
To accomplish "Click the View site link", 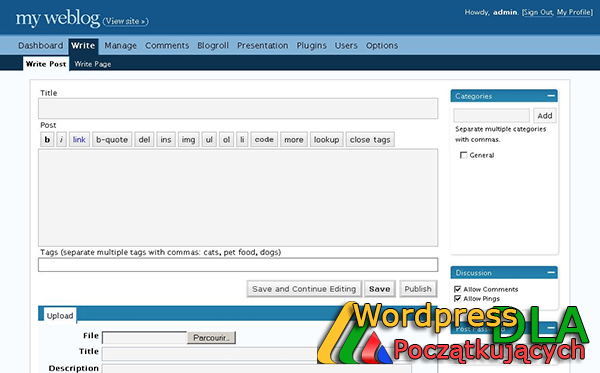I will pyautogui.click(x=126, y=21).
